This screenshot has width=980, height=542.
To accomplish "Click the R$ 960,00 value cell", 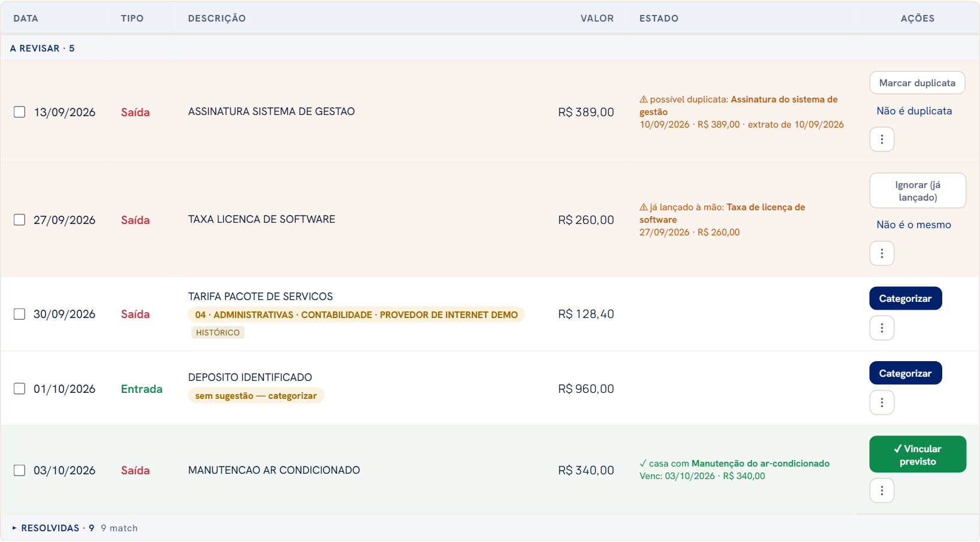I will click(x=586, y=389).
